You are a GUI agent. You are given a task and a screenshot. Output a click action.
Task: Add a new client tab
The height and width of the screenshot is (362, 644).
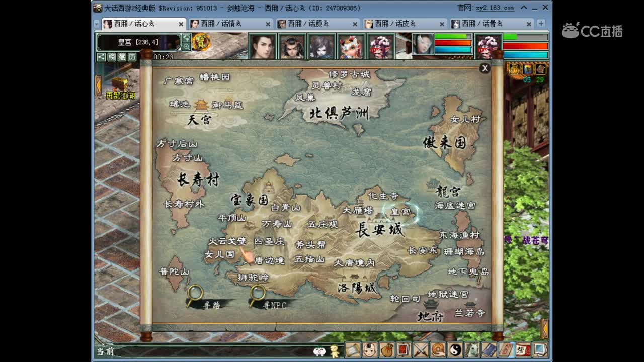point(541,24)
